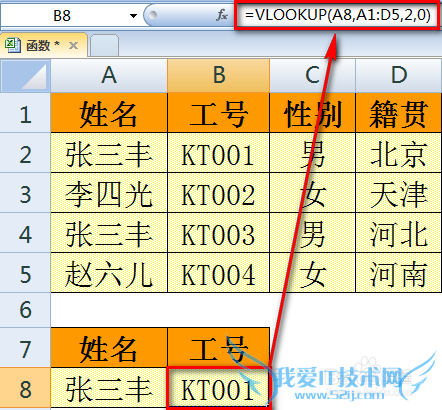Click cell B1 containing 工号

(x=218, y=113)
